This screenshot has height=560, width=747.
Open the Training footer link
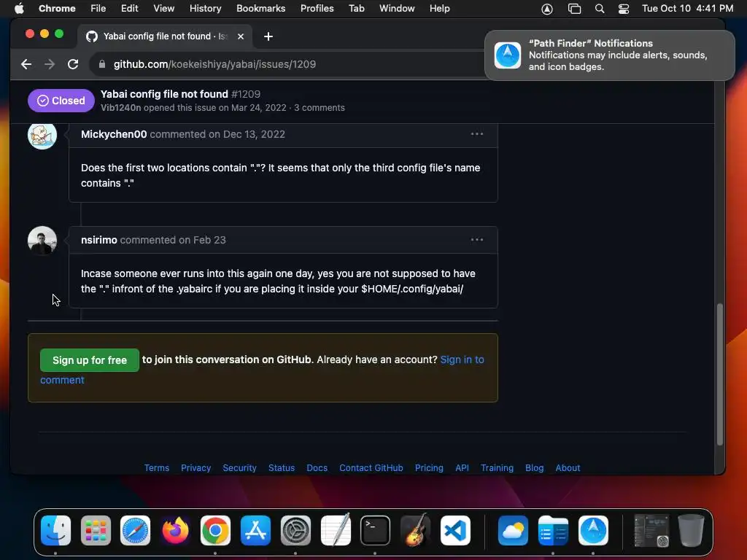point(497,467)
